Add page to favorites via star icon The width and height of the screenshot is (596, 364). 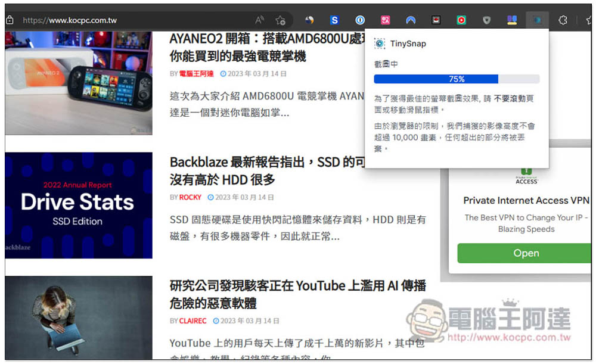coord(281,20)
